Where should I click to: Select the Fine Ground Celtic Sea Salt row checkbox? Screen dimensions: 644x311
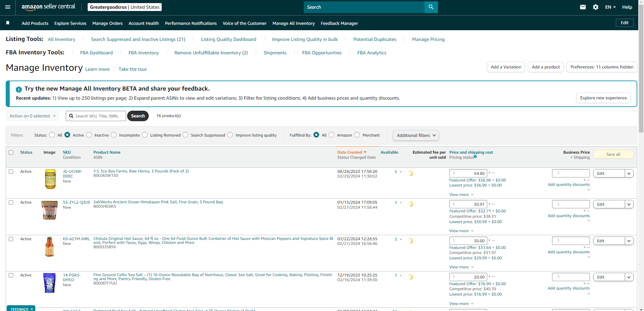tap(11, 275)
